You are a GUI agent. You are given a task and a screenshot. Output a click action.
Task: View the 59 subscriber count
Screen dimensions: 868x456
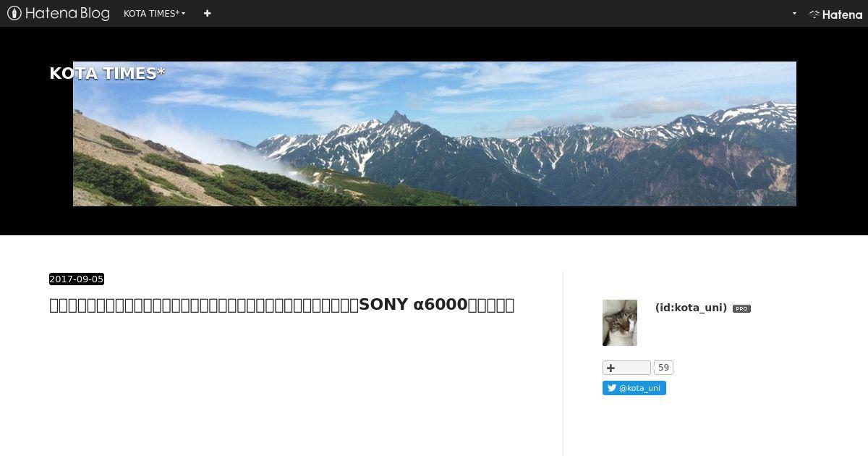click(x=663, y=368)
